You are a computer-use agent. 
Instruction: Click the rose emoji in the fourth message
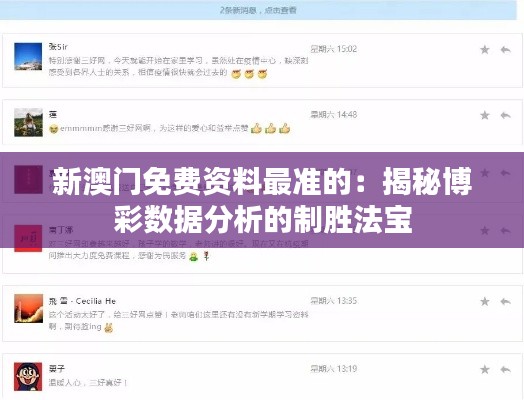207,256
